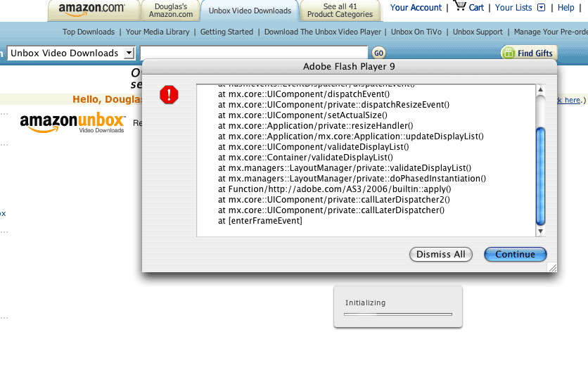
Task: Click the blue scrollbar thumb in dialog
Action: pyautogui.click(x=540, y=176)
